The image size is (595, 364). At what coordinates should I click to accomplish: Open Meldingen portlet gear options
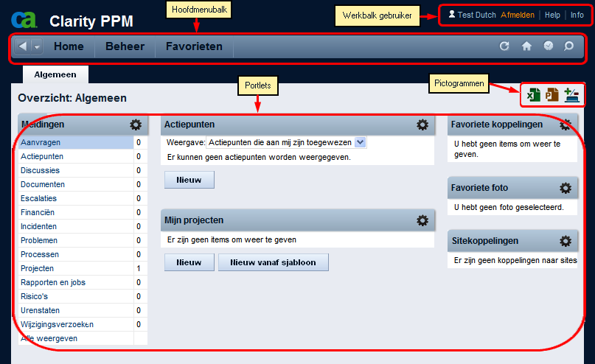pos(136,125)
